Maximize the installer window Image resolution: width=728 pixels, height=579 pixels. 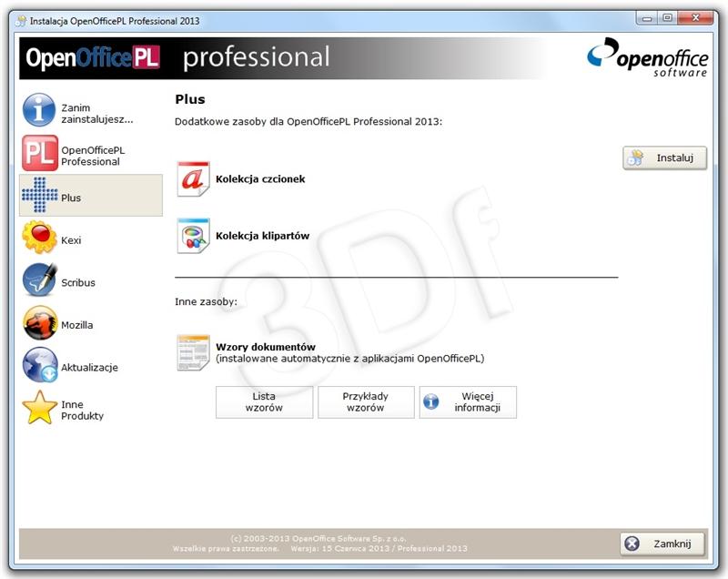tap(668, 18)
